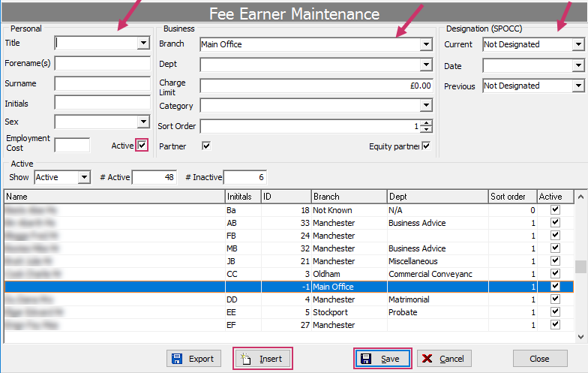Click the red X Cancel icon
The image size is (588, 373).
point(427,359)
